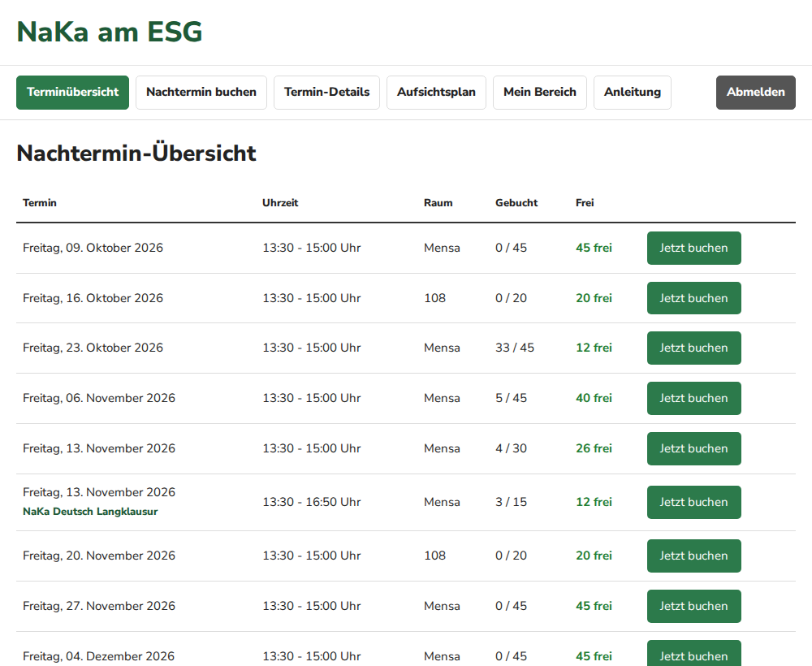Click the 5 / 45 booked count
The image size is (812, 666).
tap(511, 398)
